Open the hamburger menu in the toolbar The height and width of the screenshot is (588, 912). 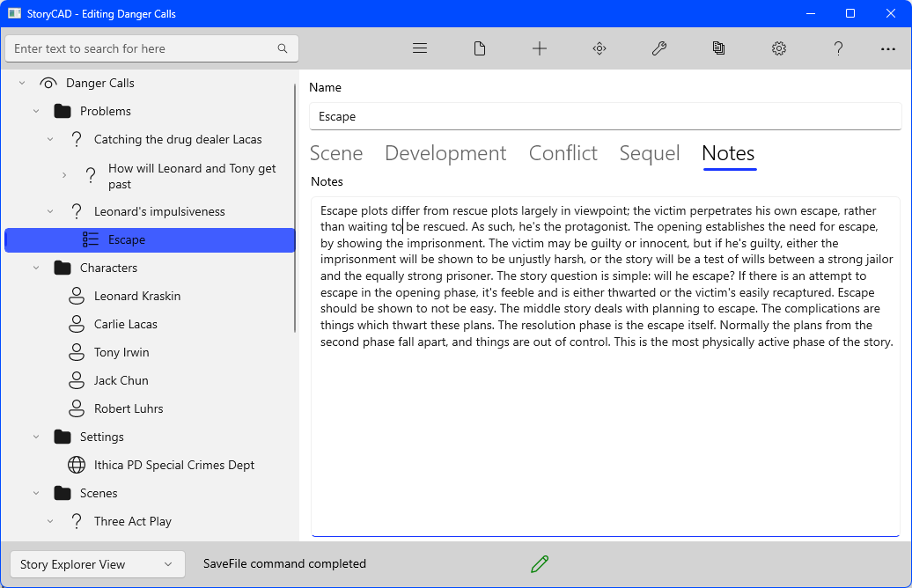(420, 48)
